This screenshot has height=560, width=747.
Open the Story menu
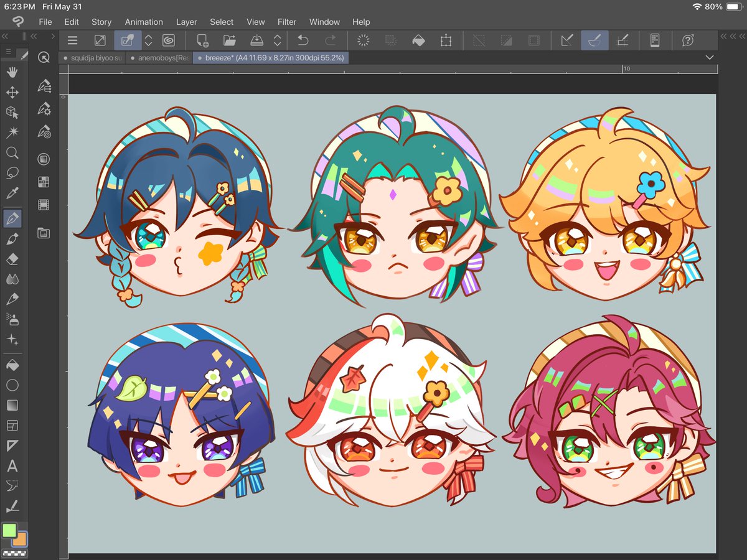[101, 22]
